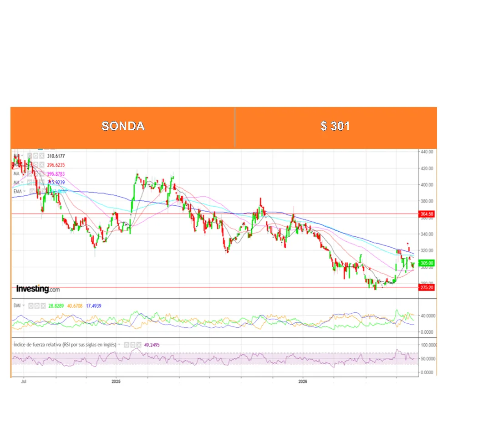Hide the MA indicator showing 315.9239

(x=30, y=183)
